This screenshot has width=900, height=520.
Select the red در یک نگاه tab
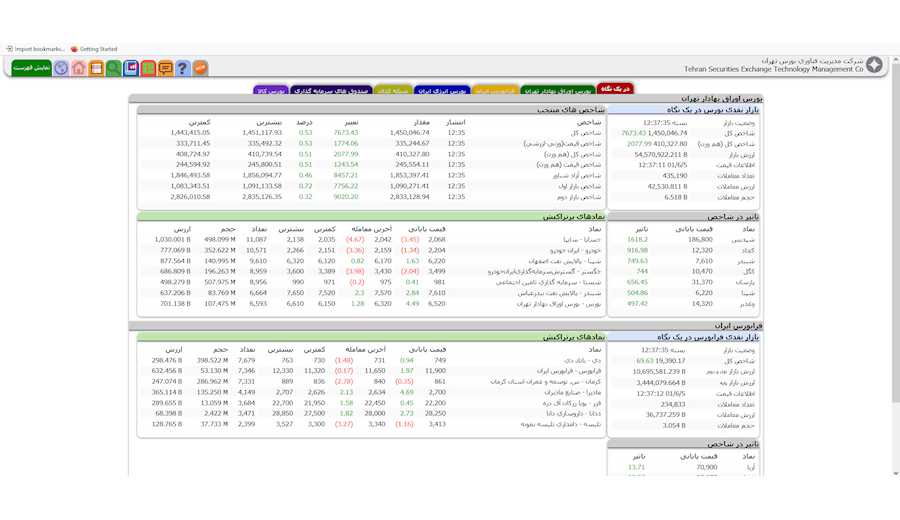[x=615, y=88]
